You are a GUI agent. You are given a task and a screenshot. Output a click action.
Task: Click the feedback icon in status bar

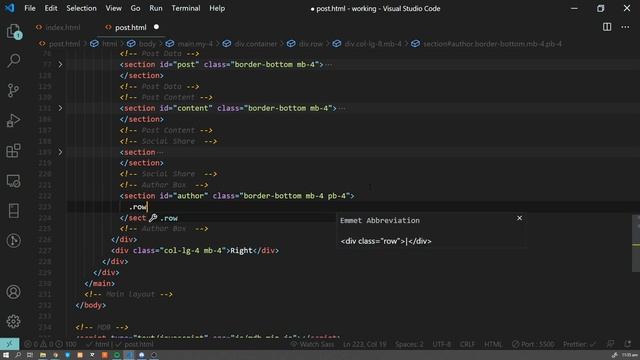tap(611, 344)
